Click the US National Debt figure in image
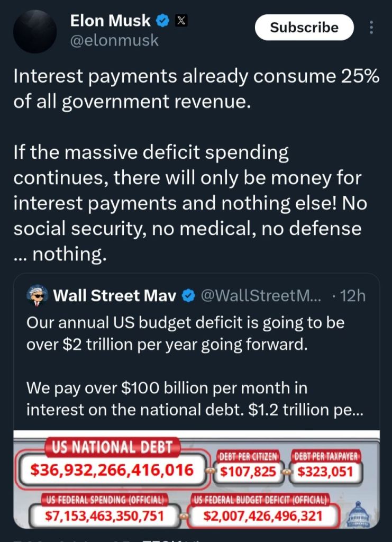 112,469
